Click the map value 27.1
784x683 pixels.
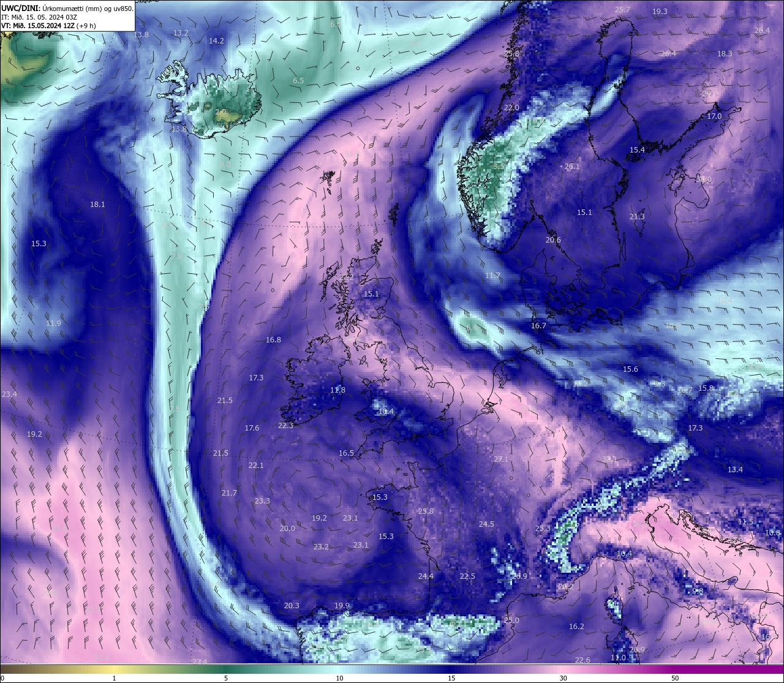[x=501, y=459]
